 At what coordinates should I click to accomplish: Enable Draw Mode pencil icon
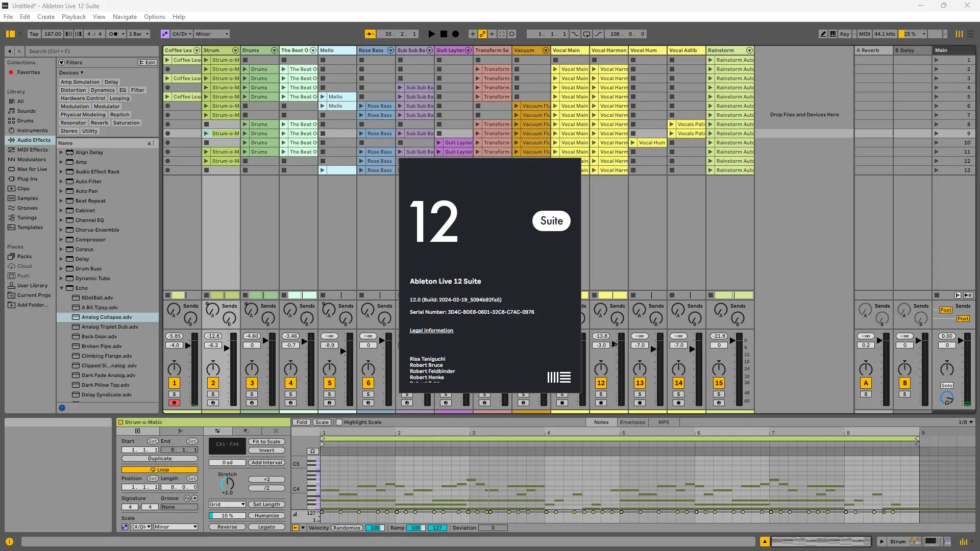pyautogui.click(x=823, y=34)
